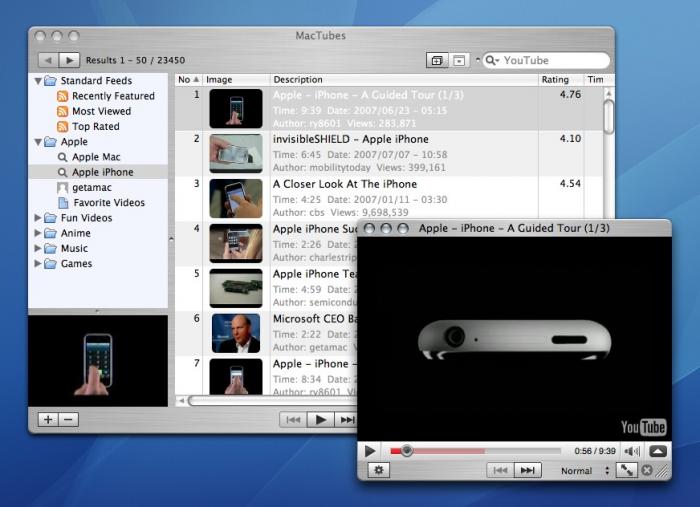Click the second view mode toolbar icon

coord(458,60)
